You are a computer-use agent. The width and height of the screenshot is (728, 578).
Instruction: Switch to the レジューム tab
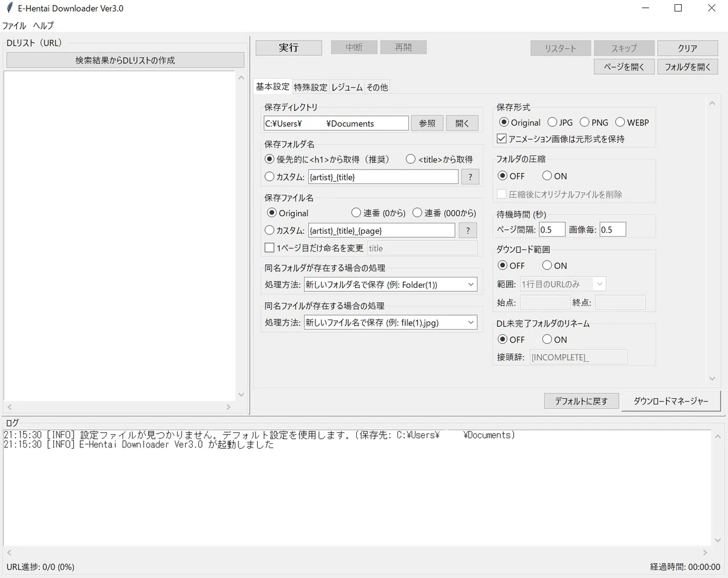coord(347,87)
